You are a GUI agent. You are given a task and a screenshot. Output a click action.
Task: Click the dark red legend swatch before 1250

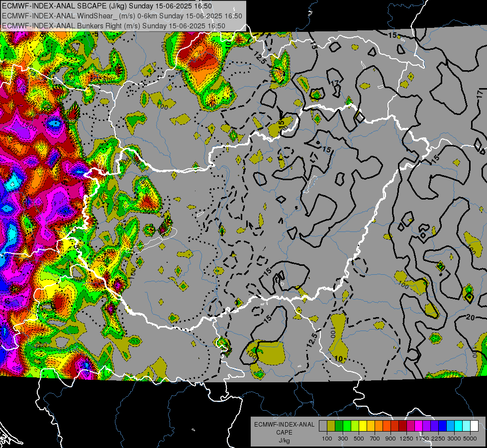(x=403, y=426)
